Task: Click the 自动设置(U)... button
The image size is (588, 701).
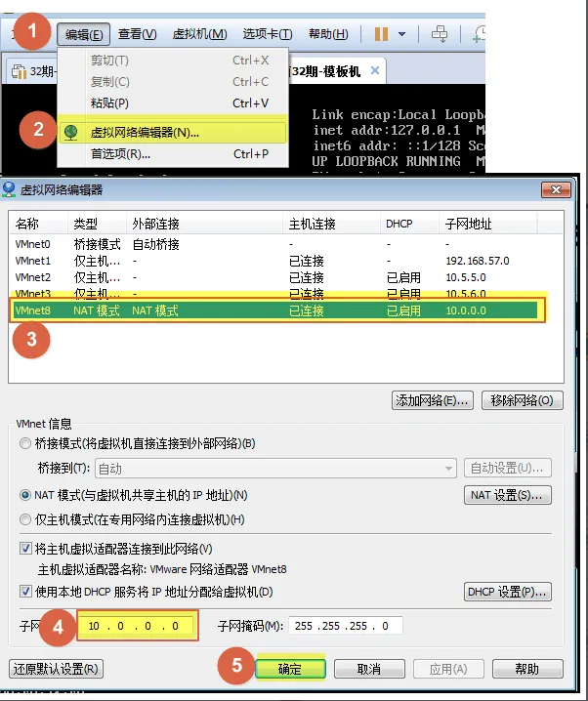Action: [508, 468]
